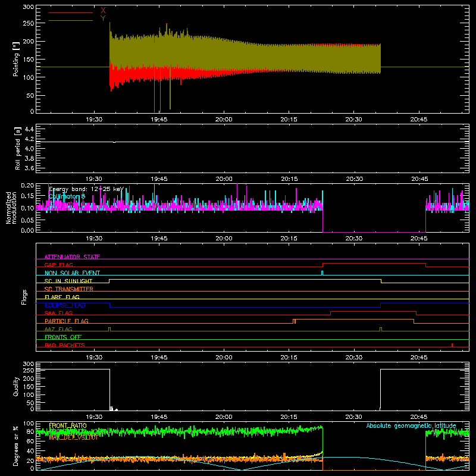Click the 80 tick on Degrees or % axis

point(30,431)
